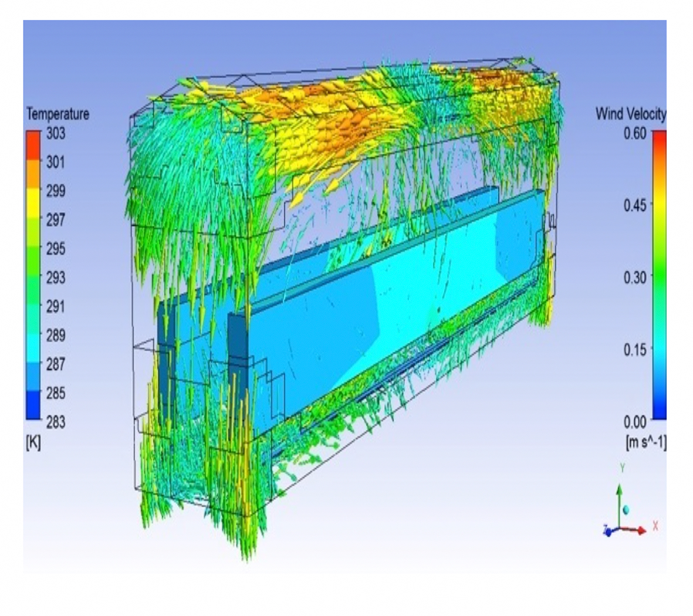The image size is (693, 616).
Task: Select the 293 temperature legend value
Action: coord(56,277)
